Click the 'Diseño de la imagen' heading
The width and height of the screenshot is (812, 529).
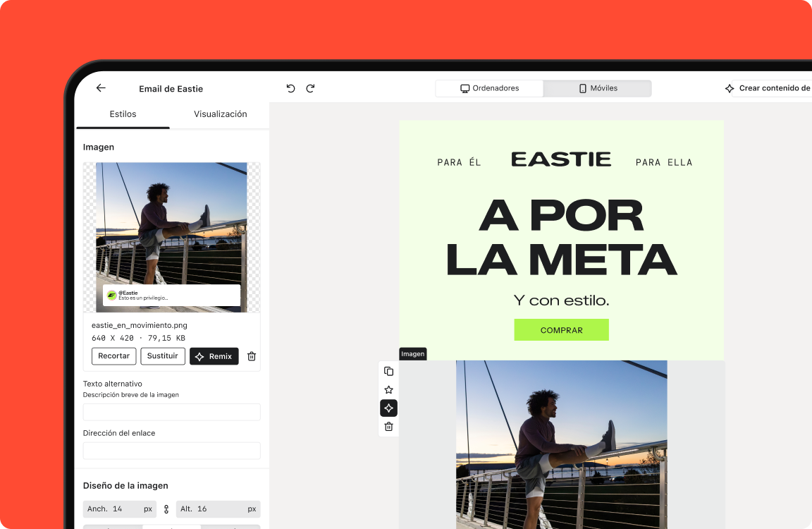(x=125, y=485)
